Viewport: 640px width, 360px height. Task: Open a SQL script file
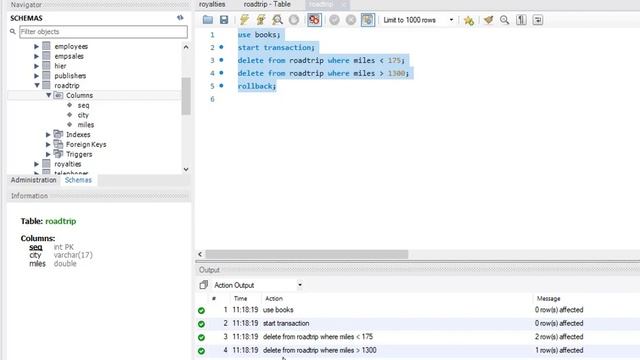pos(208,20)
